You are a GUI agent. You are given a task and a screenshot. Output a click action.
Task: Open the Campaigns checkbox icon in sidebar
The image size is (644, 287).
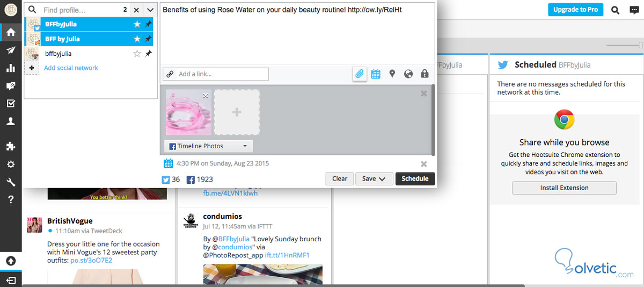[x=11, y=104]
